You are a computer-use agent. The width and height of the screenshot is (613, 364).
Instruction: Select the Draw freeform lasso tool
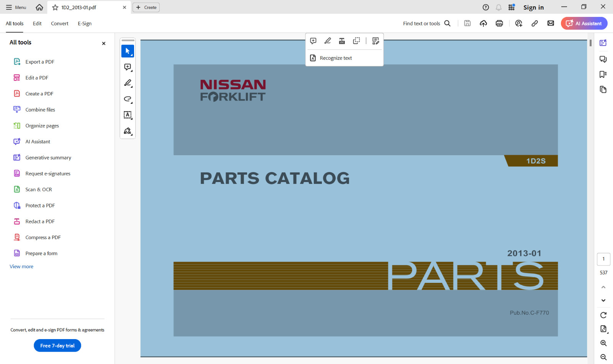coord(128,99)
